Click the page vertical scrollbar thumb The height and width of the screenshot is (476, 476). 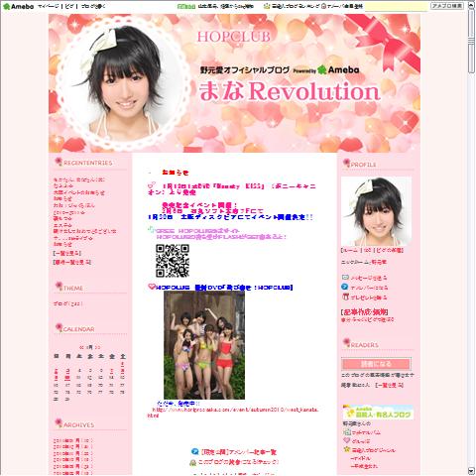[471, 42]
